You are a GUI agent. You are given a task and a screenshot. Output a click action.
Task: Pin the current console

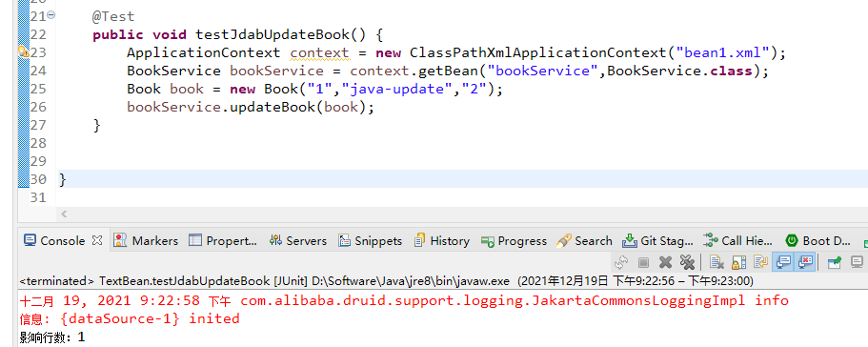click(835, 262)
